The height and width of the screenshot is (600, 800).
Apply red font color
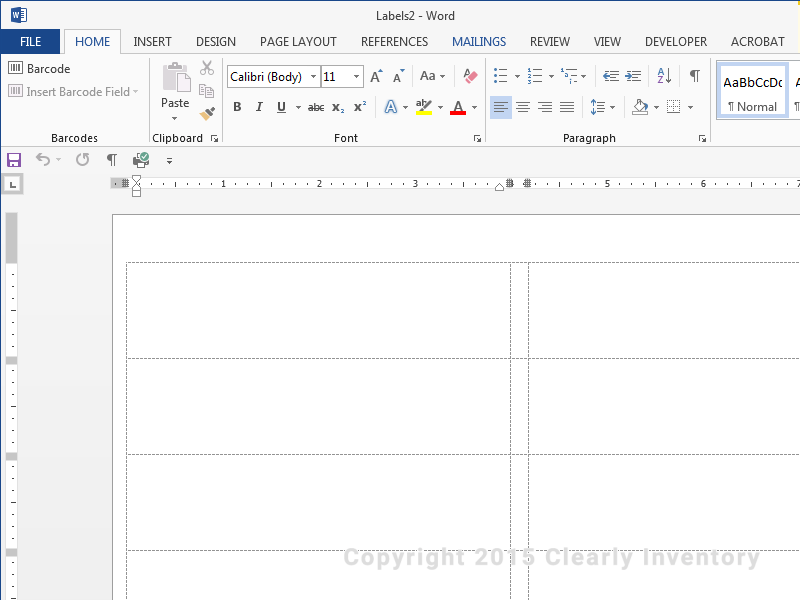tap(458, 107)
